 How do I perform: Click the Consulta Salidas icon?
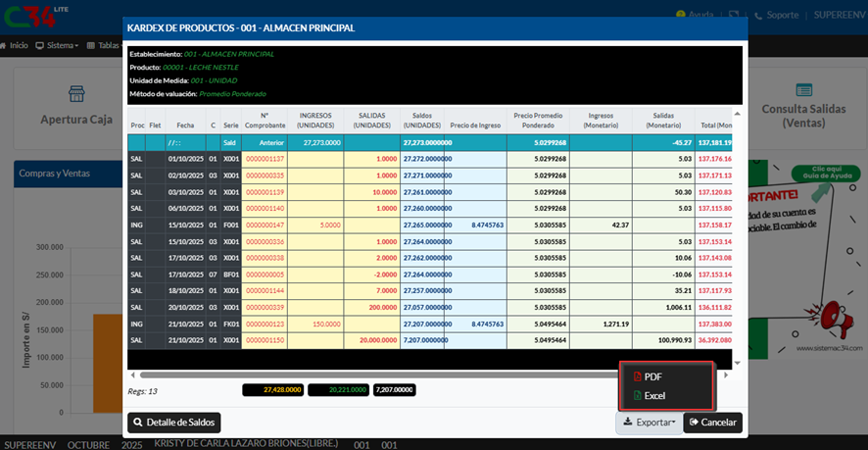click(804, 88)
